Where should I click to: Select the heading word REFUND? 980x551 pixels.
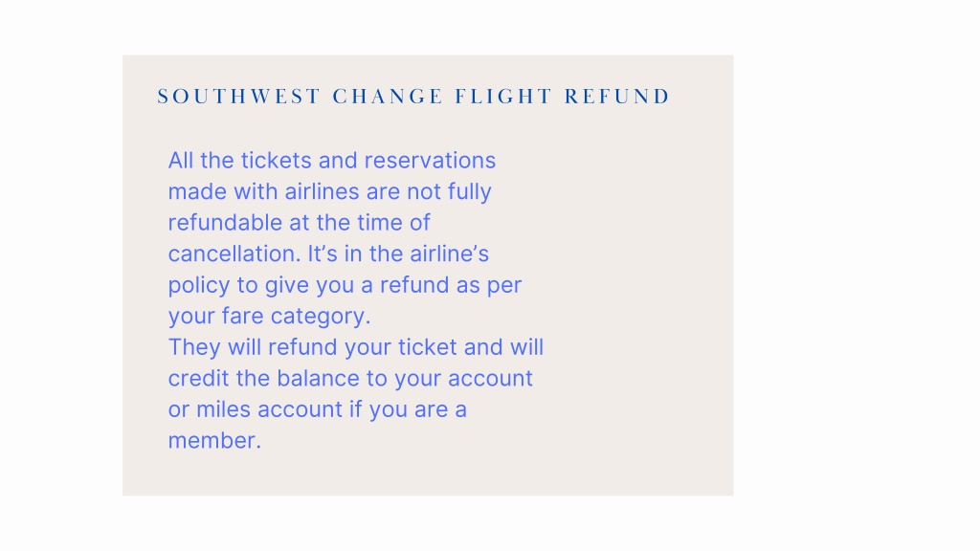pyautogui.click(x=617, y=97)
